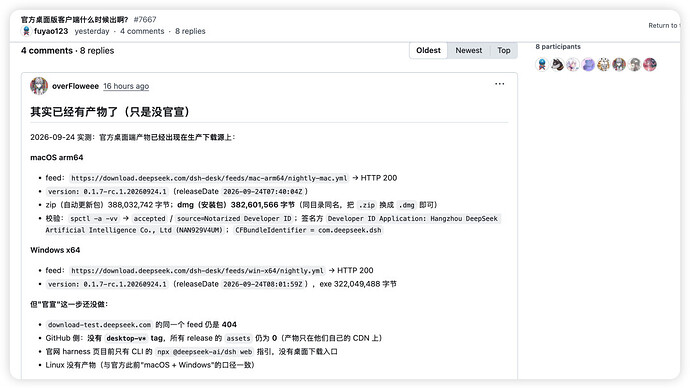Select the seventh participant avatar
690x388 pixels.
tap(635, 65)
